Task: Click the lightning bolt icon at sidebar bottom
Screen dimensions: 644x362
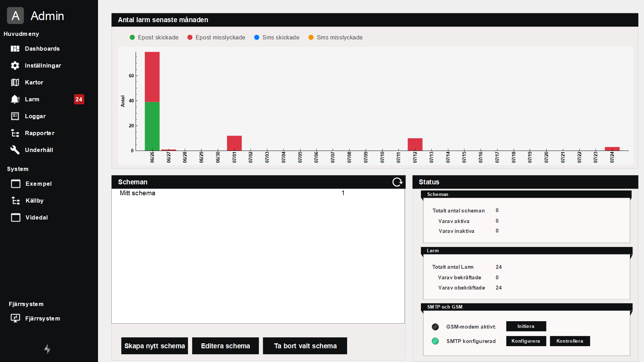Action: point(47,349)
